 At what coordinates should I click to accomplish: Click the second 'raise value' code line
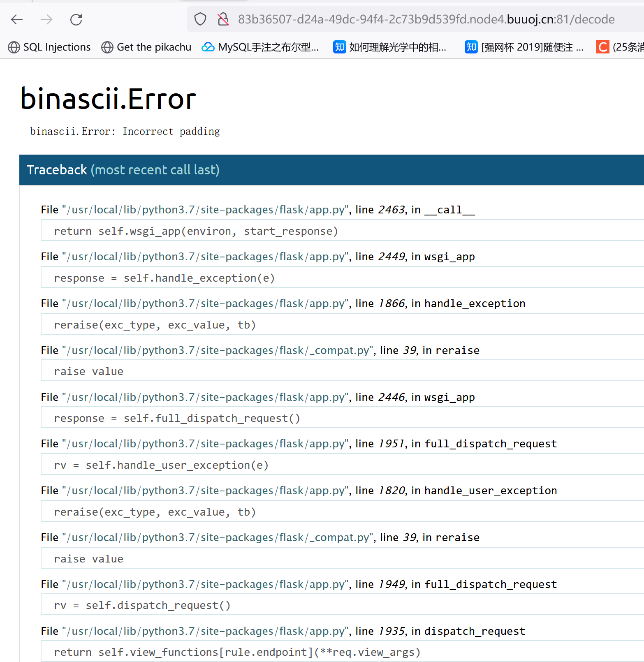pyautogui.click(x=342, y=559)
